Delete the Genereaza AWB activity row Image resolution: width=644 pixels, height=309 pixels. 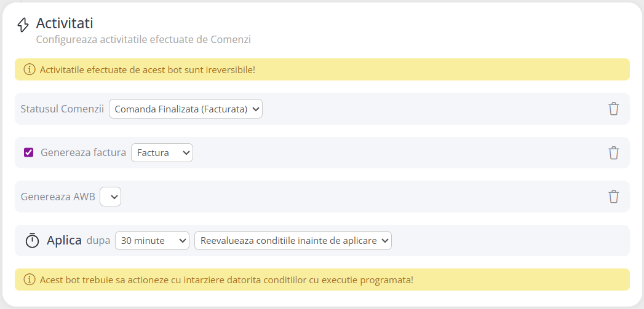613,197
